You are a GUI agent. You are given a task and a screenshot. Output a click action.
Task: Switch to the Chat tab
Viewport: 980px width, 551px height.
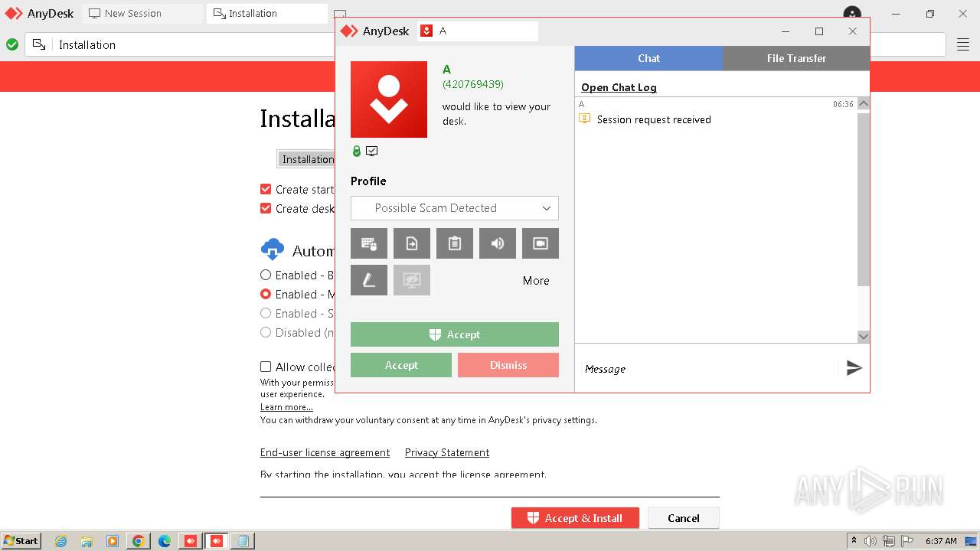[x=648, y=58]
